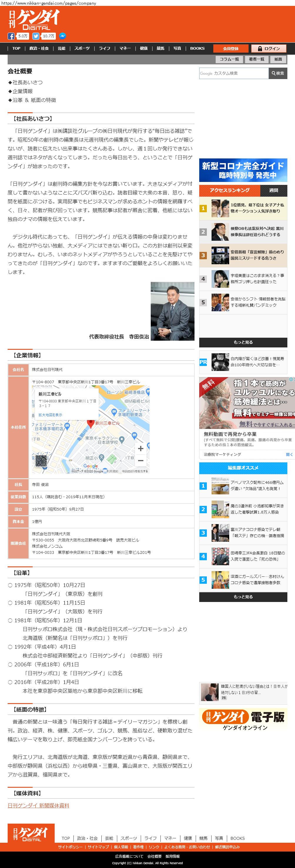The width and height of the screenshot is (295, 868).
Task: Open 写真 in the navigation bar
Action: [x=177, y=48]
